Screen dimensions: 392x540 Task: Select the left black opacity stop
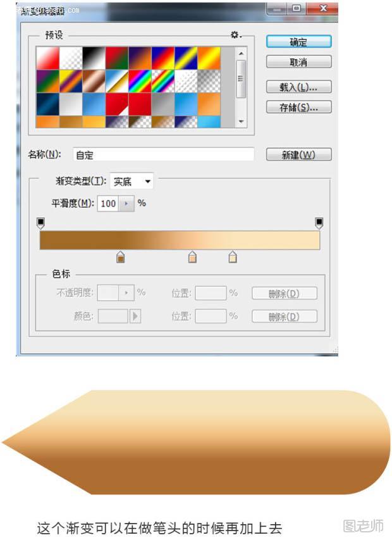coord(40,223)
